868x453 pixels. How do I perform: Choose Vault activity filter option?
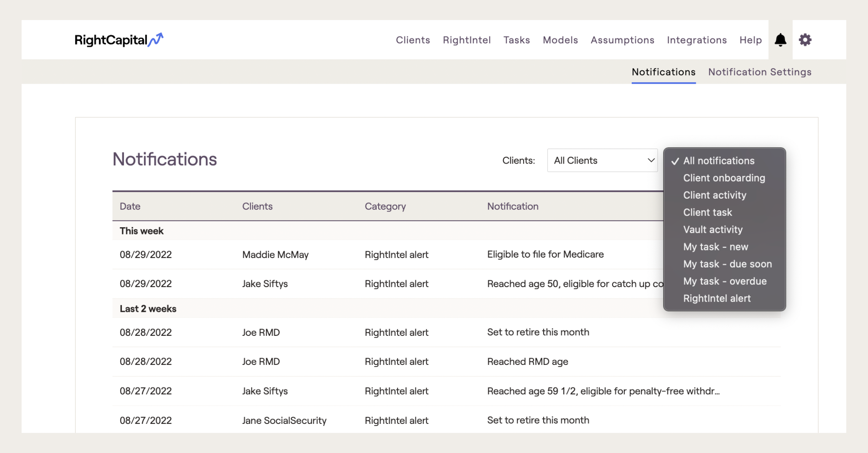(724, 230)
